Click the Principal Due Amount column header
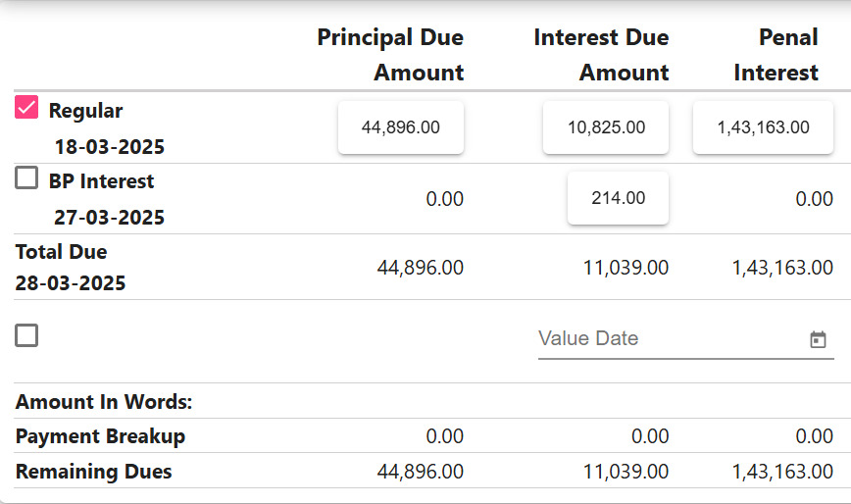 pos(390,55)
